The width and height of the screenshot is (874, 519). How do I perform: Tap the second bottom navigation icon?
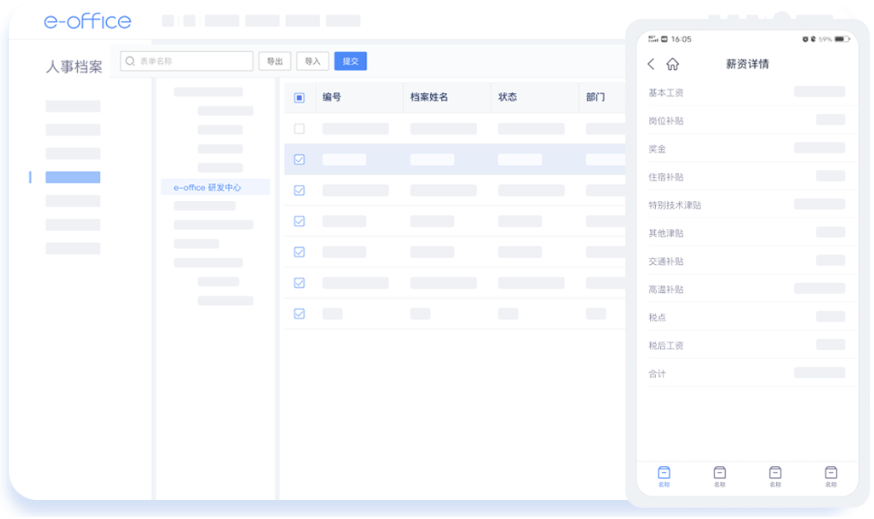[x=719, y=474]
